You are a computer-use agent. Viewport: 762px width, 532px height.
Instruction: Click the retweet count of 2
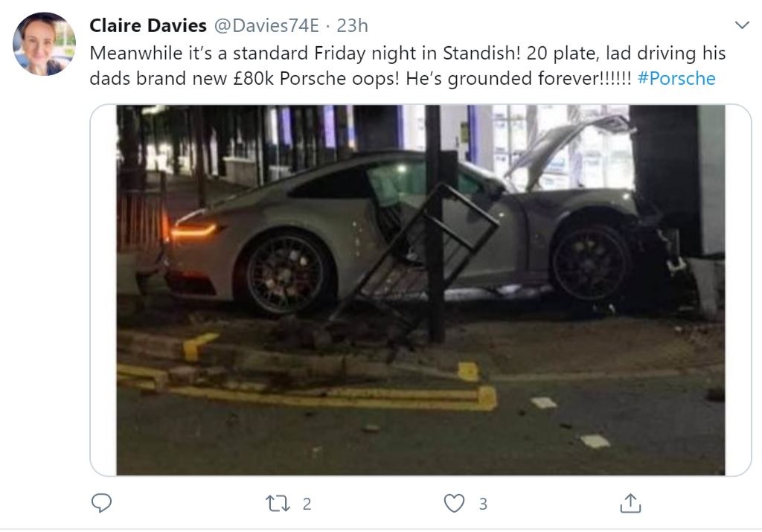307,504
